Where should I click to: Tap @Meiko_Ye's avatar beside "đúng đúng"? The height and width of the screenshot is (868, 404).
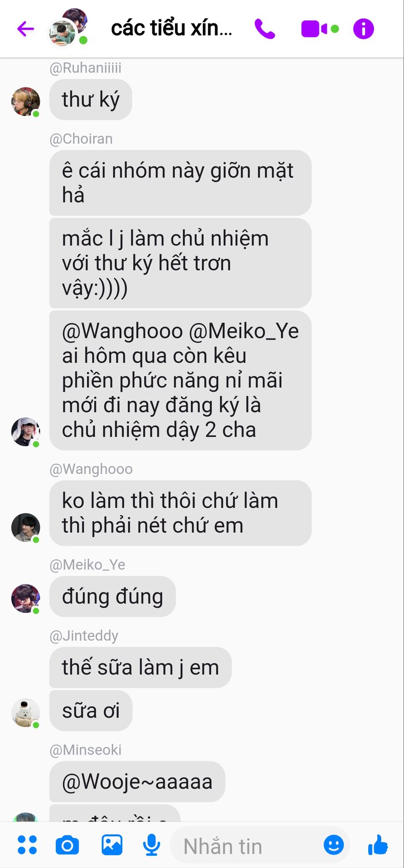26,598
